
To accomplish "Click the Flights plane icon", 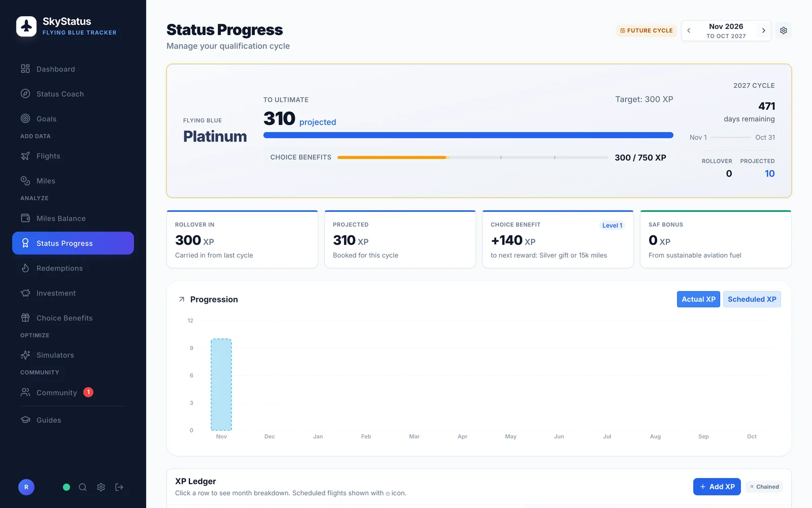I will pos(25,155).
